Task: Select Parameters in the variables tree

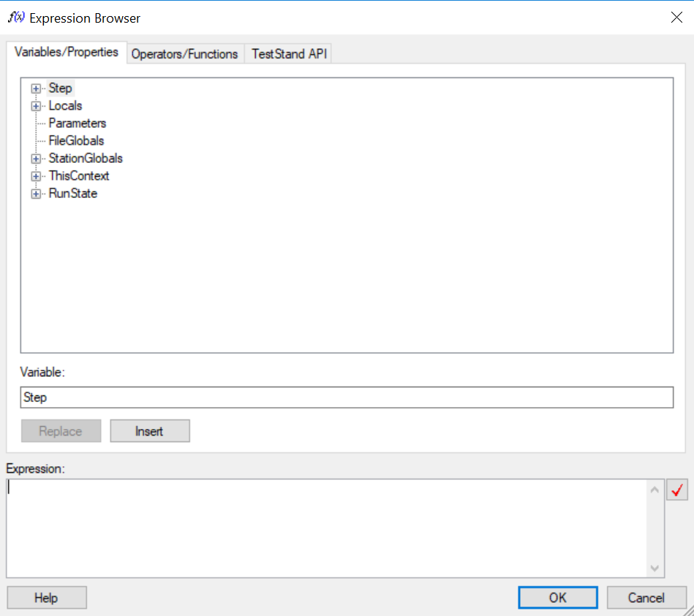Action: point(77,123)
